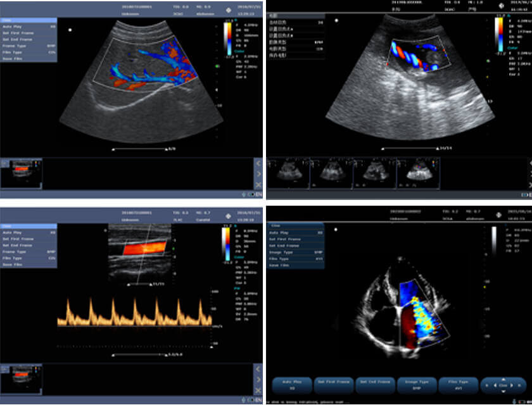
Task: Click the EN language indicator in carotid Doppler status bar
Action: [259, 401]
